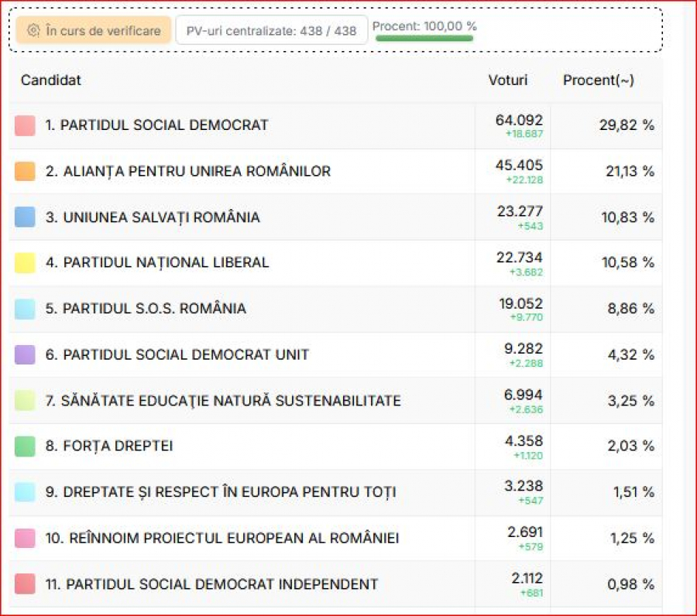Screen dimensions: 697x616
Task: Click vote count 3.238
Action: tap(524, 486)
